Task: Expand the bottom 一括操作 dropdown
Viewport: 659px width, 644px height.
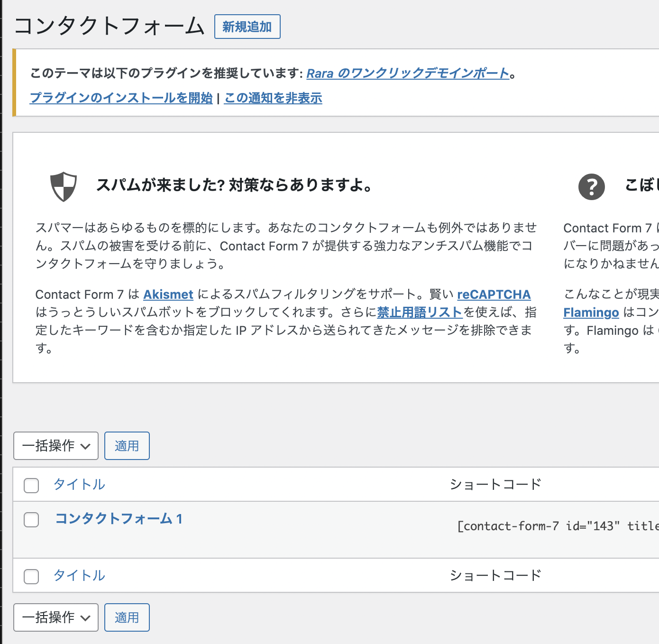Action: [56, 617]
